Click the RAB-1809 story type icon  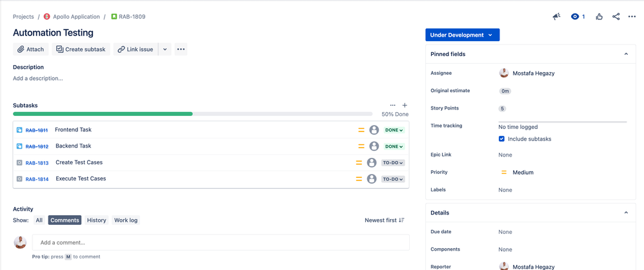(x=114, y=17)
